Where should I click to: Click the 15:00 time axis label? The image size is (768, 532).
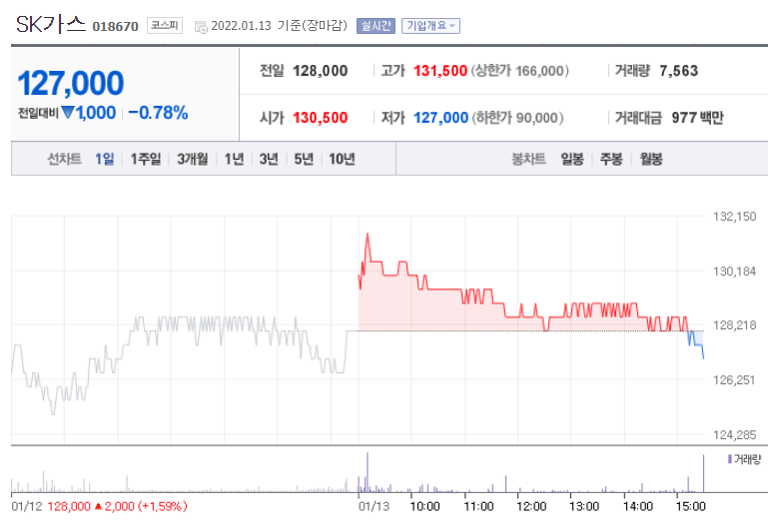691,506
